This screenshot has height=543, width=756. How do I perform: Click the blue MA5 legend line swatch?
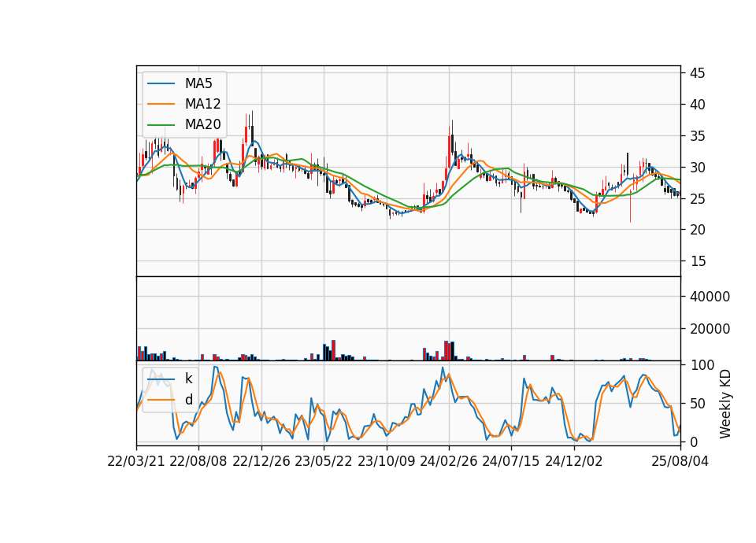pos(161,84)
